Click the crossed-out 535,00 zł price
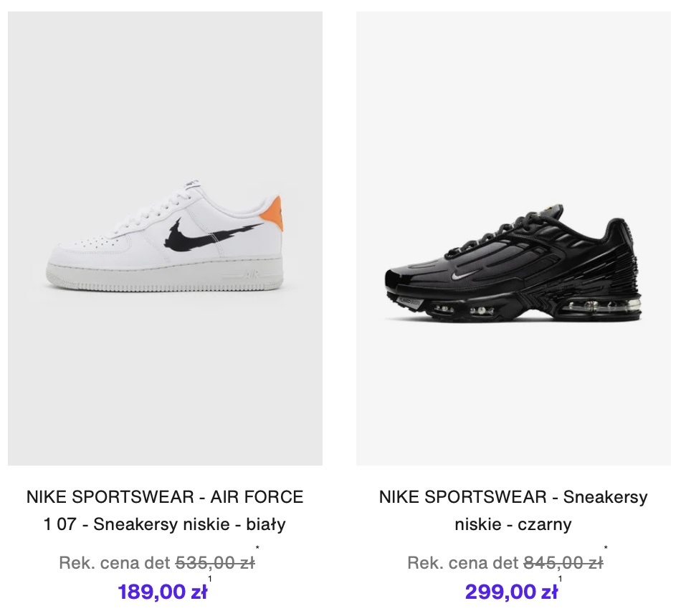The image size is (681, 616). point(215,563)
